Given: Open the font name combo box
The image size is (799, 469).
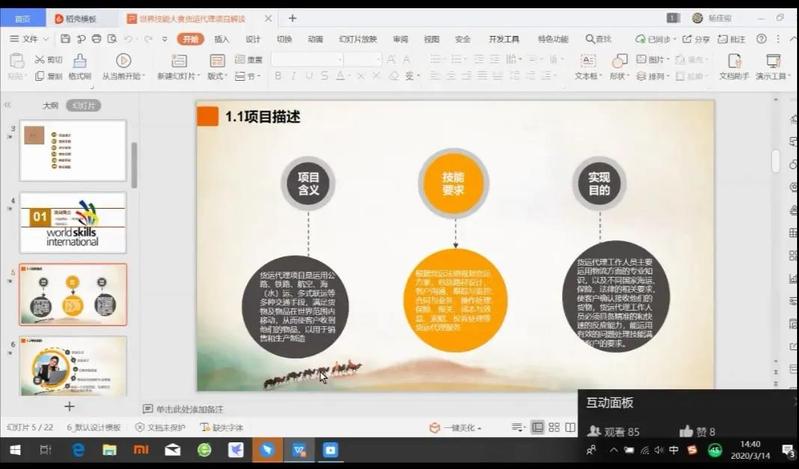Looking at the screenshot, I should 307,60.
